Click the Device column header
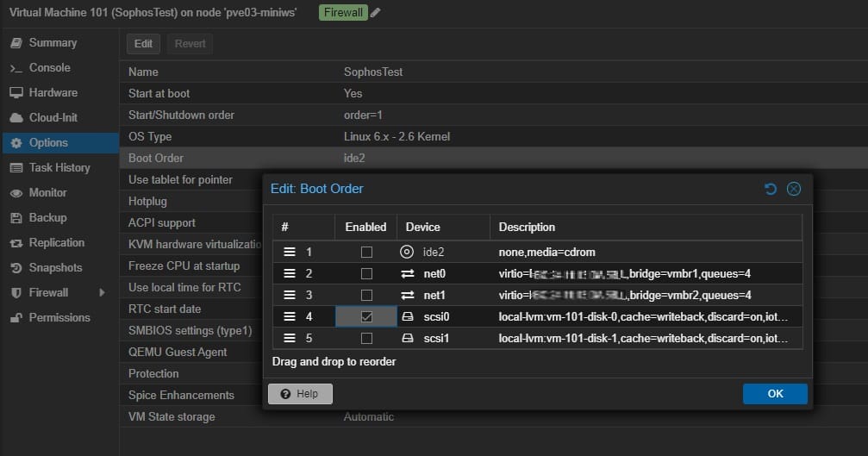 (443, 227)
